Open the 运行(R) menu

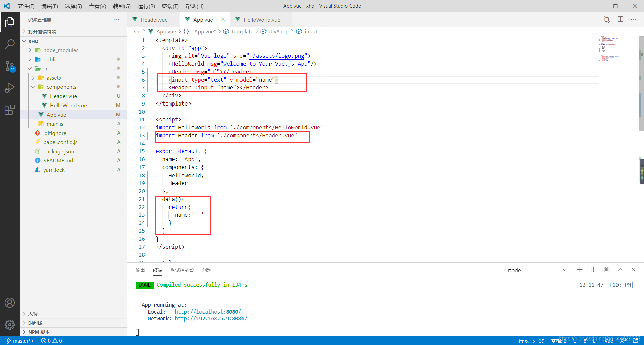pyautogui.click(x=146, y=6)
